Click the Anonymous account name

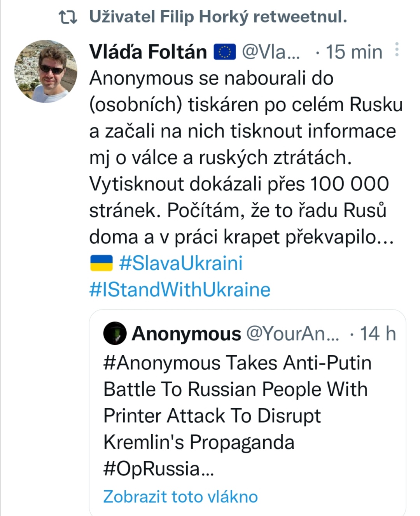click(x=187, y=334)
